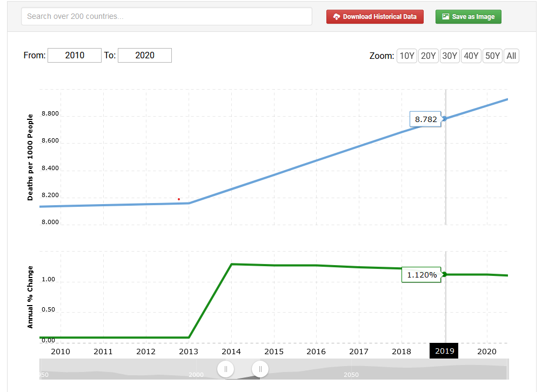Choose the 50Y zoom option
Image resolution: width=542 pixels, height=392 pixels.
tap(492, 56)
